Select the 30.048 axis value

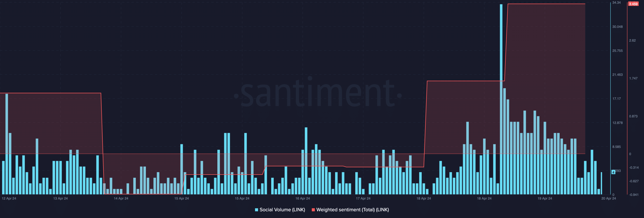(x=617, y=27)
